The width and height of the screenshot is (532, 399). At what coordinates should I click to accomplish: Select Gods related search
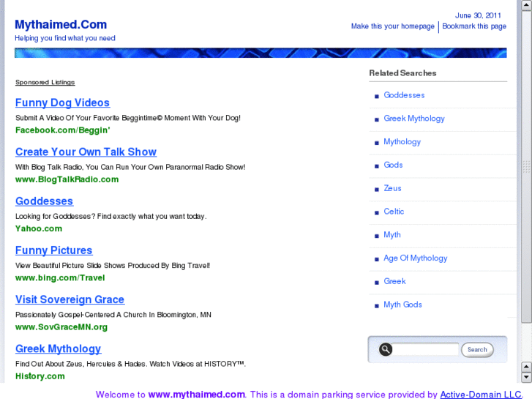pyautogui.click(x=393, y=165)
